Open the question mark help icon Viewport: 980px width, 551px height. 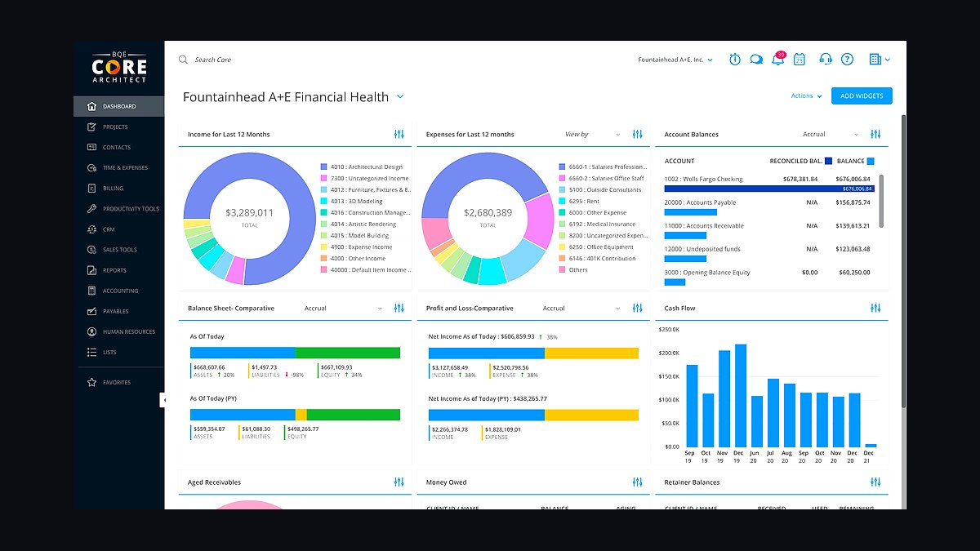point(848,60)
